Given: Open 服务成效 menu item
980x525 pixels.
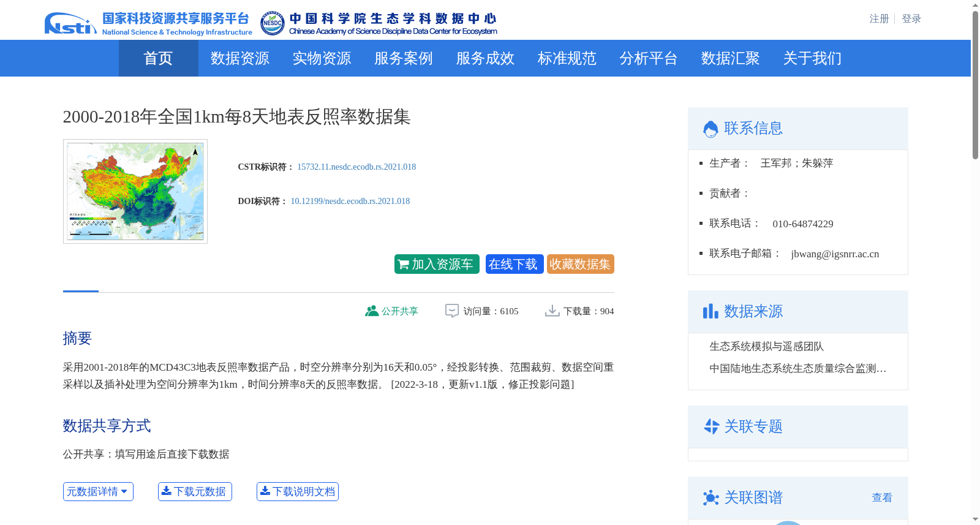Looking at the screenshot, I should [485, 58].
